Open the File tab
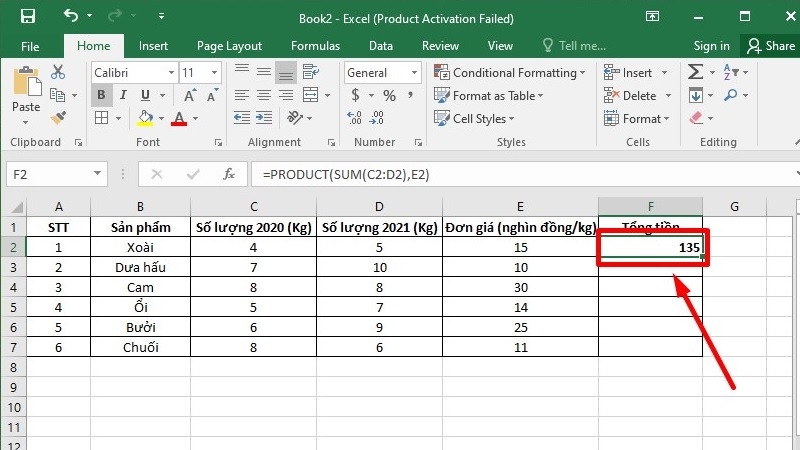800x450 pixels. [x=30, y=46]
